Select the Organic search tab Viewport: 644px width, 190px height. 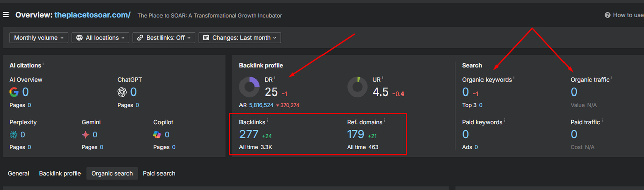pos(112,173)
